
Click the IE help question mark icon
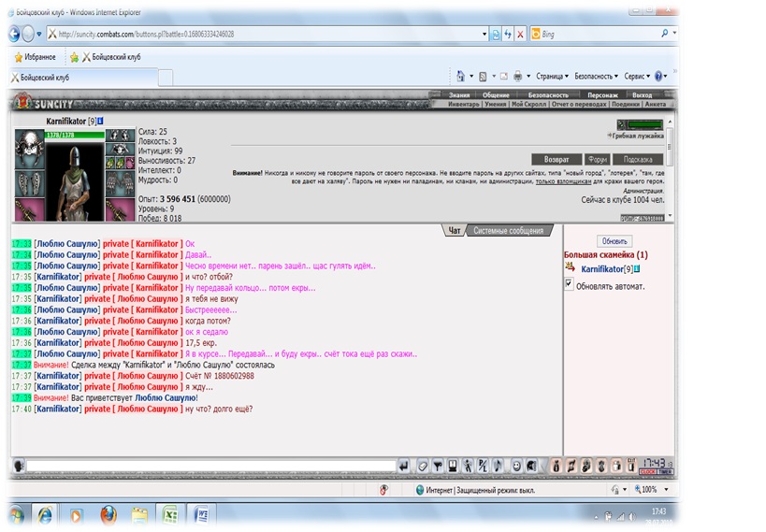pyautogui.click(x=658, y=77)
